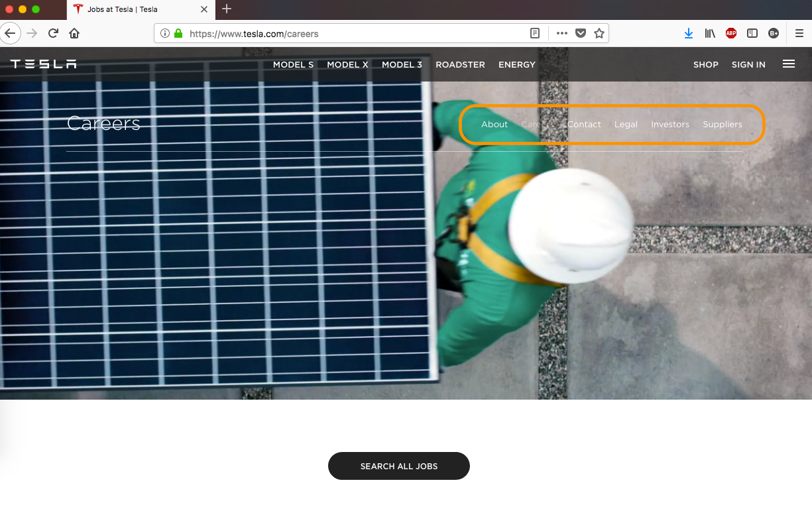Screen dimensions: 812x509
Task: Open the Investors link
Action: (670, 125)
